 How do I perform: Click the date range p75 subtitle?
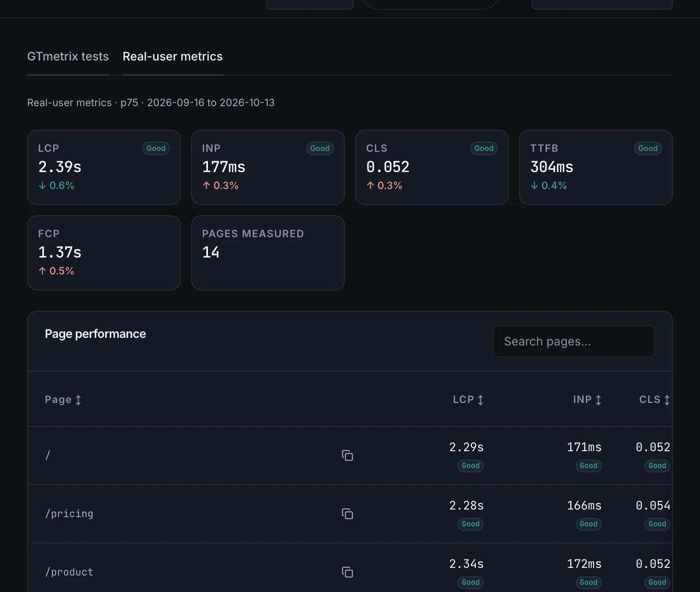coord(151,103)
